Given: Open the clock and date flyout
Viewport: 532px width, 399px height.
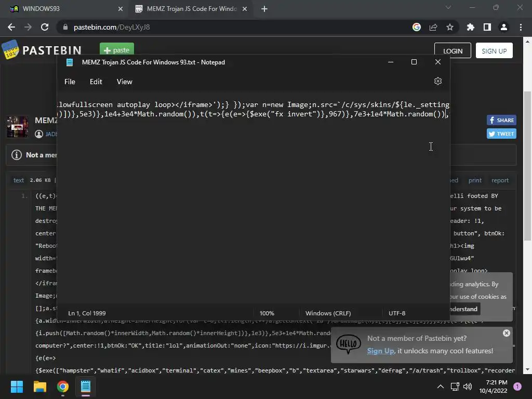Looking at the screenshot, I should tap(493, 387).
